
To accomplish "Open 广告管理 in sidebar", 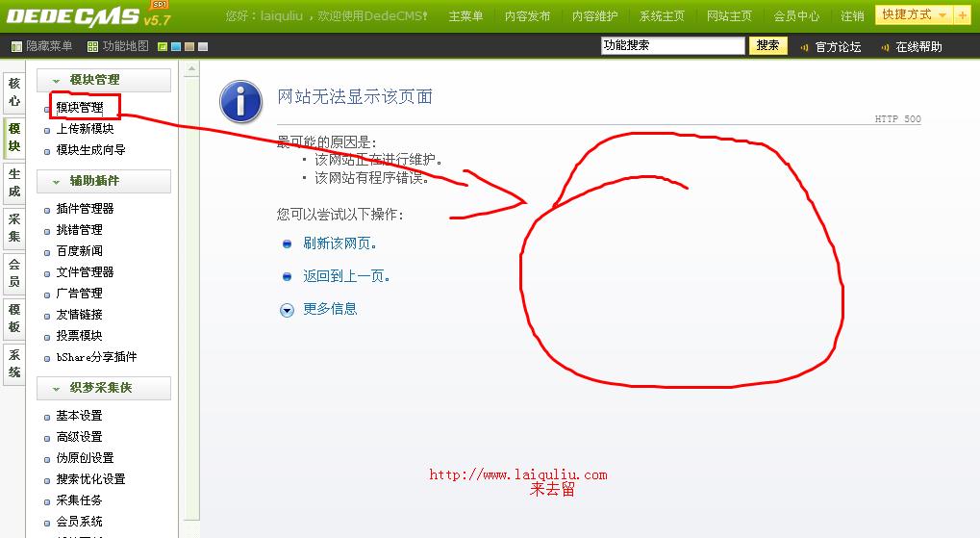I will point(80,293).
